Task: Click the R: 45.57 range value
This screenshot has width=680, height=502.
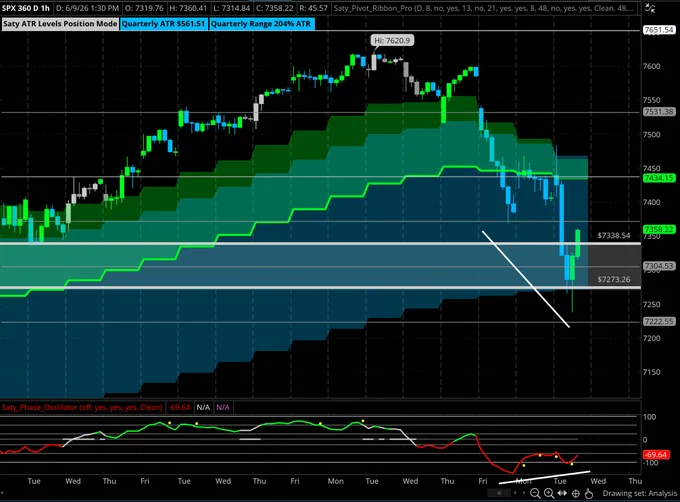Action: (313, 8)
